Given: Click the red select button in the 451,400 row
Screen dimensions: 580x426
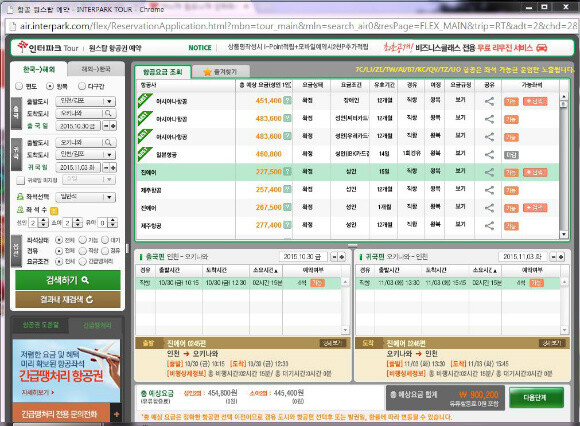Looking at the screenshot, I should [535, 101].
